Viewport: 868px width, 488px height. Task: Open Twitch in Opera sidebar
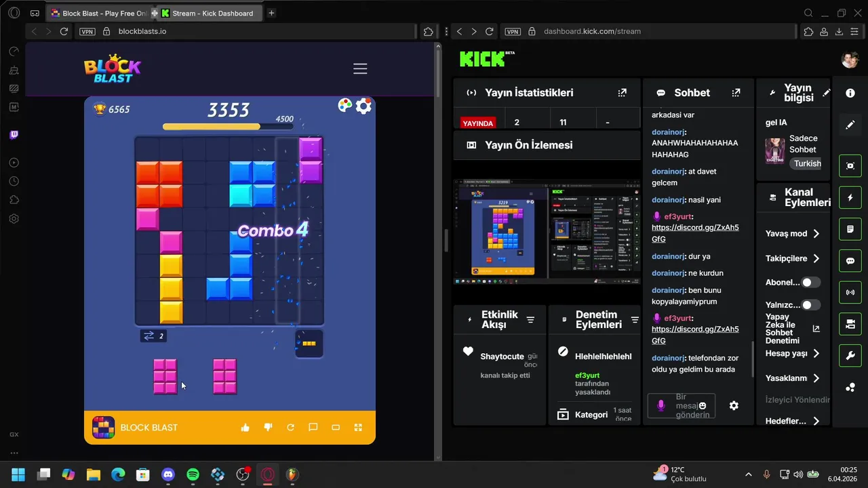14,135
